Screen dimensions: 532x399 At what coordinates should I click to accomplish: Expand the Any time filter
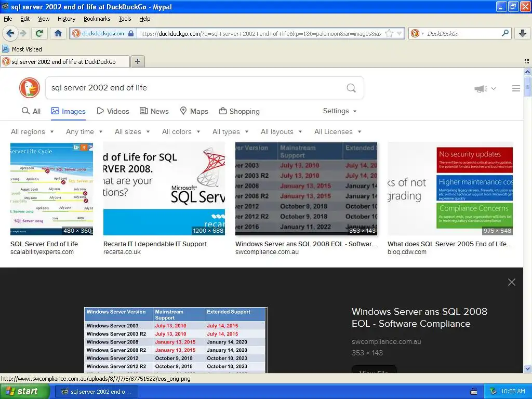(84, 131)
